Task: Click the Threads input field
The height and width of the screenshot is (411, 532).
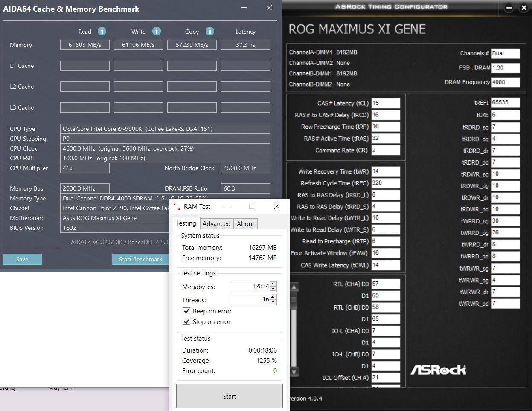Action: 250,300
